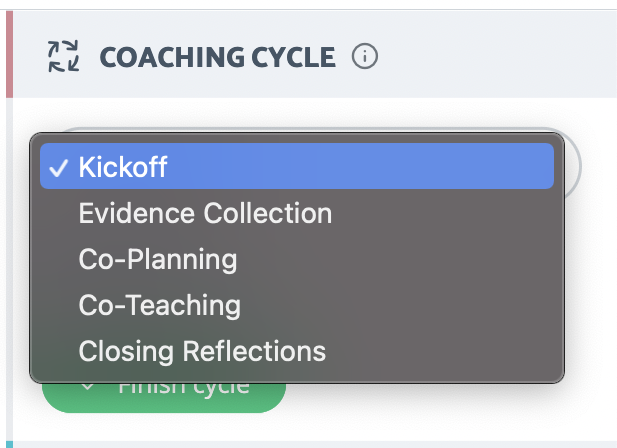This screenshot has width=617, height=448.
Task: Click empty header area right of info icon
Action: tap(496, 55)
